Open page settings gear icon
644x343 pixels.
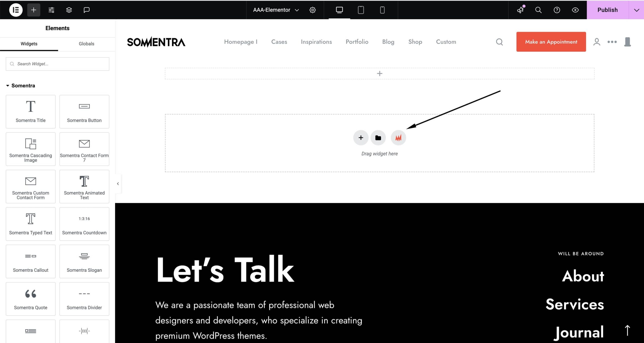[312, 10]
